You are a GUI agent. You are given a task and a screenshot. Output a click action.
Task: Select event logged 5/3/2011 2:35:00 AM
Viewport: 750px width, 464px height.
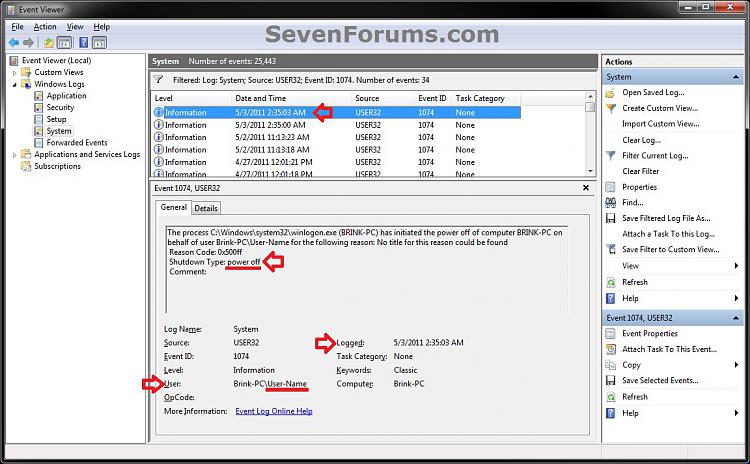336,125
